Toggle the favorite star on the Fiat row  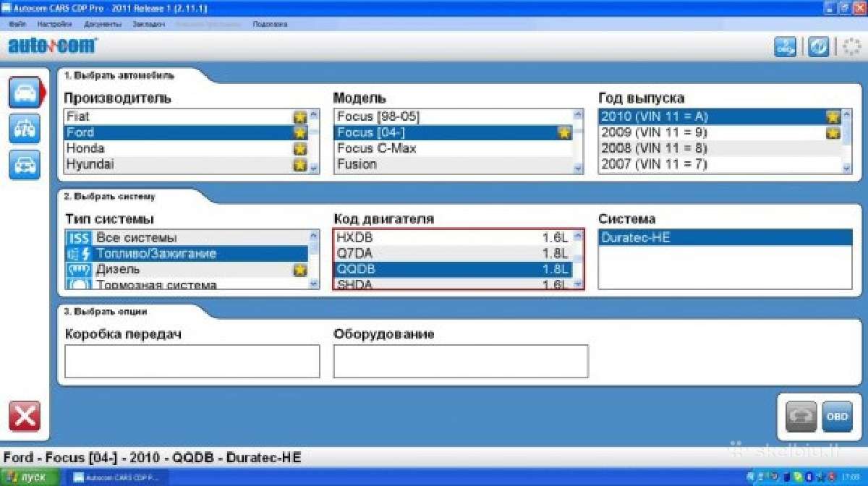pos(300,117)
